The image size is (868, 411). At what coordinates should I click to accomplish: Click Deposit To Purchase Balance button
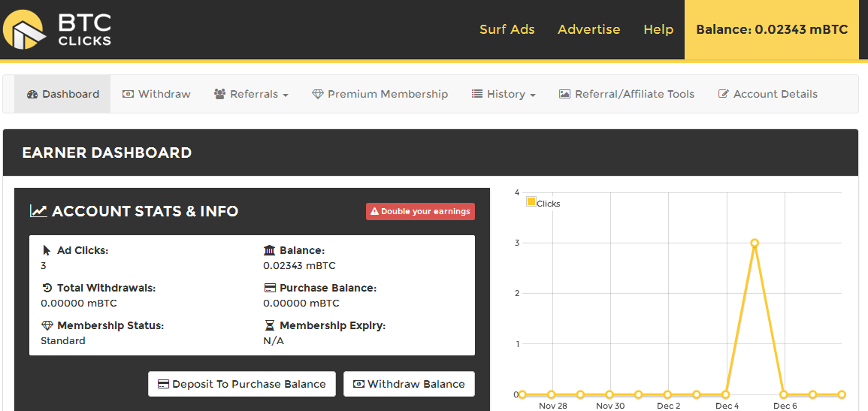(242, 384)
